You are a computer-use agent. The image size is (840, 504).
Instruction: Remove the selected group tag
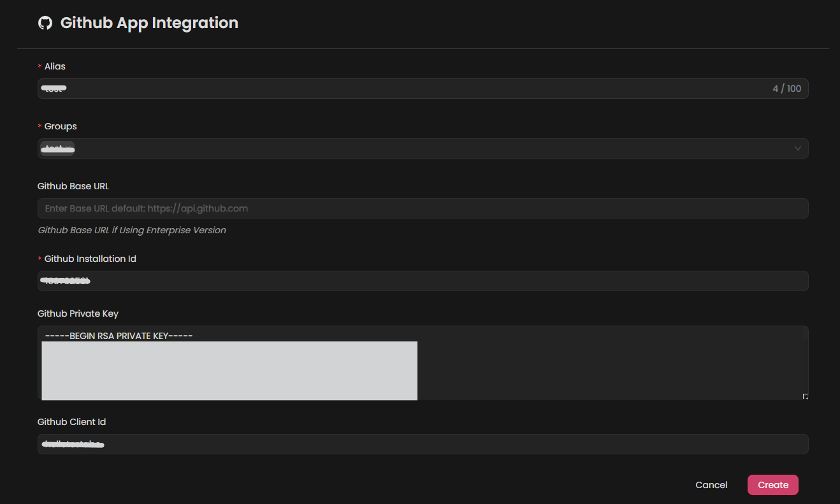click(x=69, y=148)
